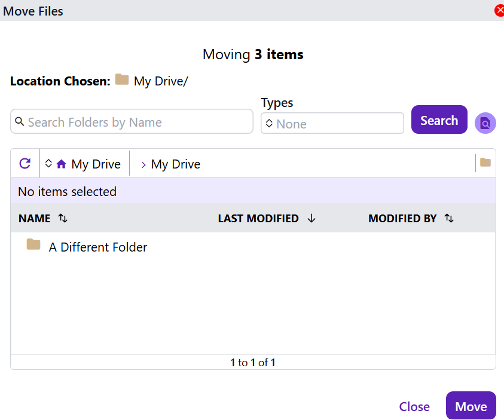Viewport: 504px width, 420px height.
Task: Select the My Drive breadcrumb path item
Action: pyautogui.click(x=176, y=164)
